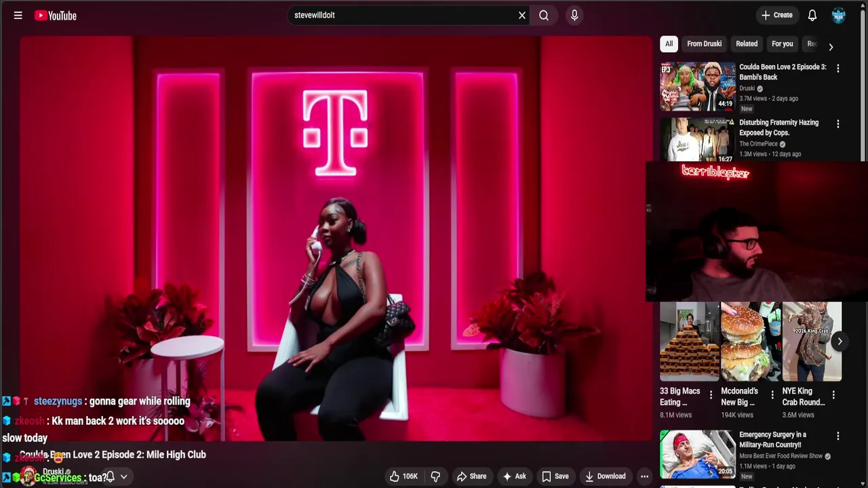
Task: Open the Mcdonald's New Big short
Action: (751, 342)
